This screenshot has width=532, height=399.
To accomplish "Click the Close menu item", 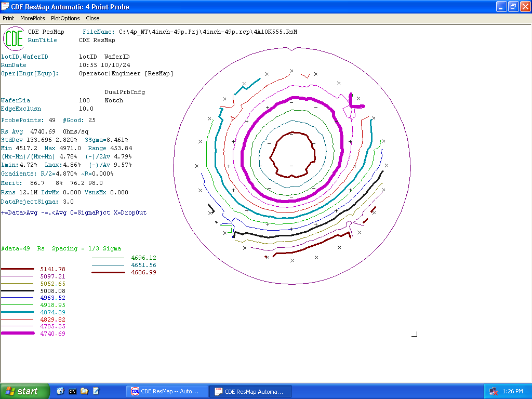I will pyautogui.click(x=92, y=18).
